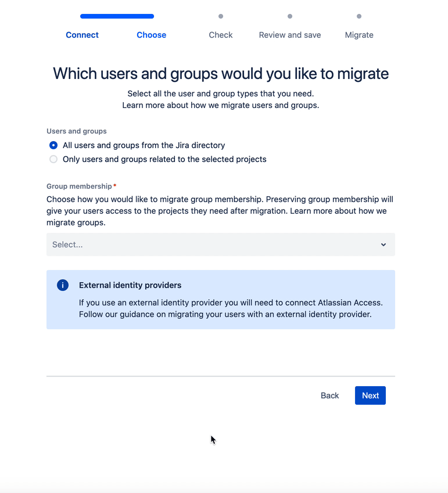Click the Review and save step dot
The height and width of the screenshot is (493, 448).
(289, 16)
